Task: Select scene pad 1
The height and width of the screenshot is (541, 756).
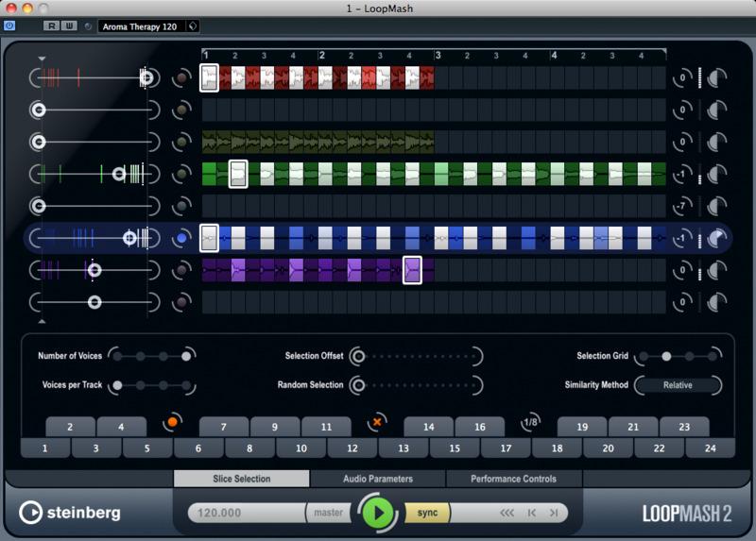Action: pyautogui.click(x=44, y=448)
